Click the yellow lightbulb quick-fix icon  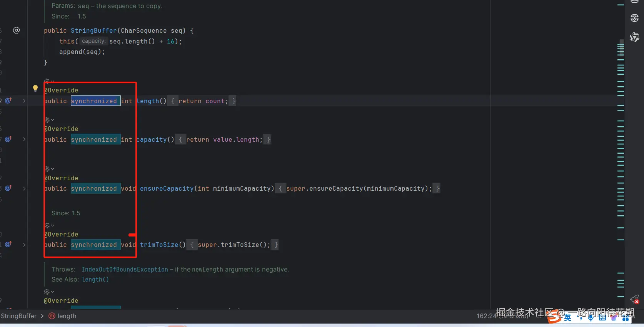coord(35,89)
